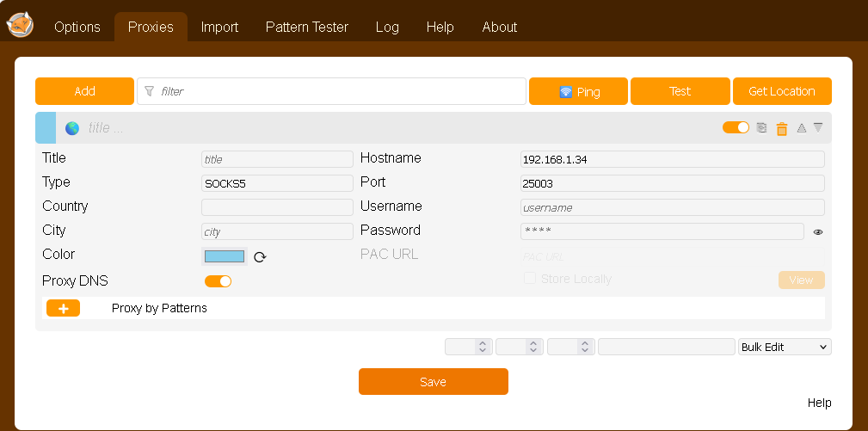Toggle the Proxy DNS switch

[219, 281]
